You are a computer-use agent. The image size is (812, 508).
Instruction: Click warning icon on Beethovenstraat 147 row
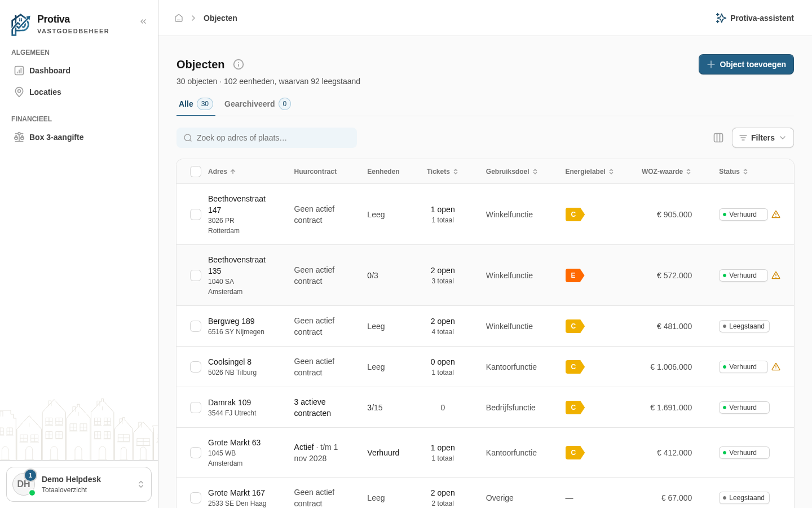[776, 214]
